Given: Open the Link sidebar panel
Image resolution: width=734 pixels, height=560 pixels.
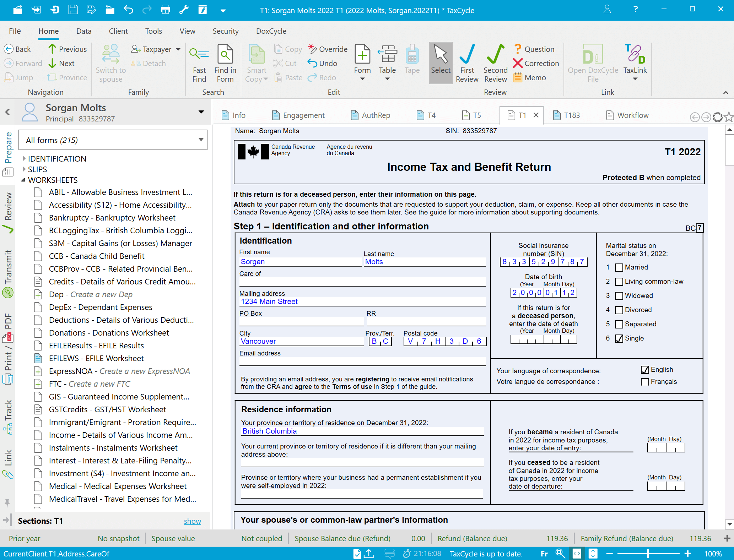Looking at the screenshot, I should (x=8, y=464).
